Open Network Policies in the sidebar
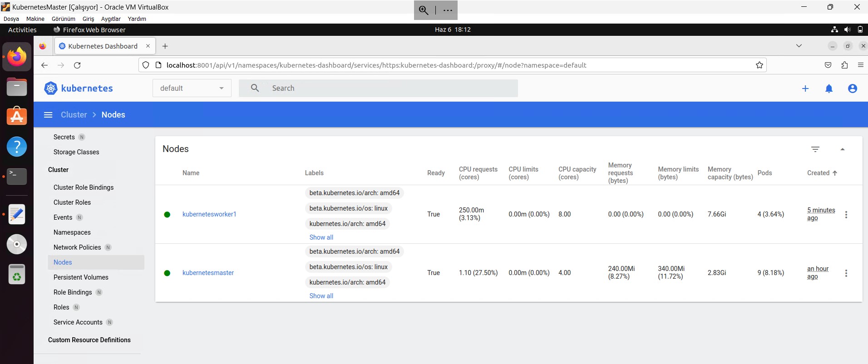This screenshot has width=868, height=364. click(x=77, y=247)
